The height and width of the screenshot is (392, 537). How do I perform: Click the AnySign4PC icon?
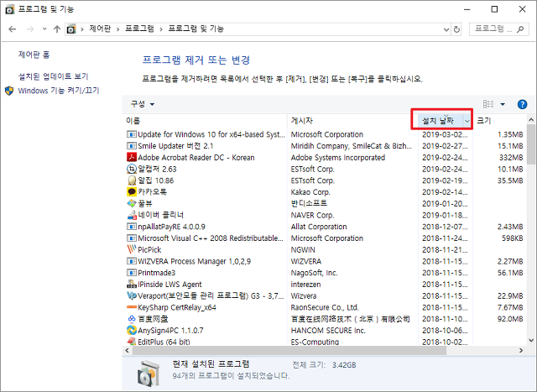tap(132, 331)
